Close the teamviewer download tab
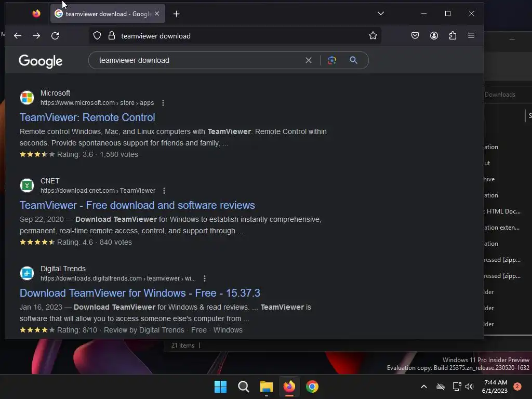 pyautogui.click(x=157, y=14)
